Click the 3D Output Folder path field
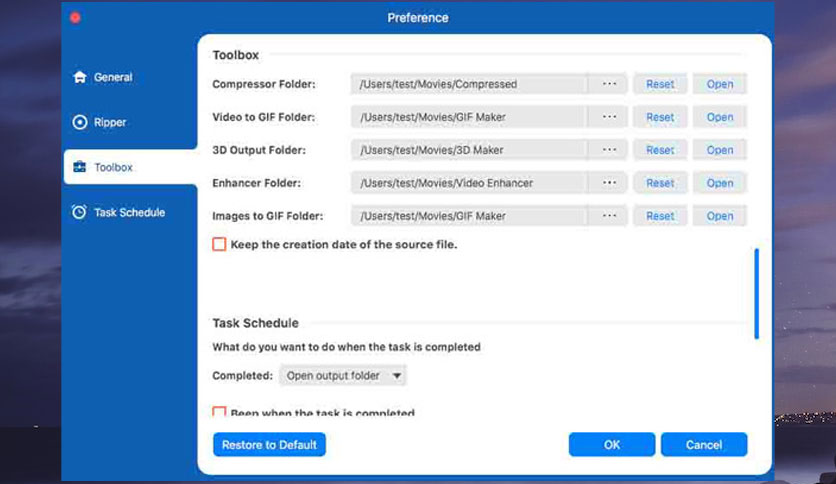Viewport: 836px width, 484px height. pyautogui.click(x=469, y=150)
